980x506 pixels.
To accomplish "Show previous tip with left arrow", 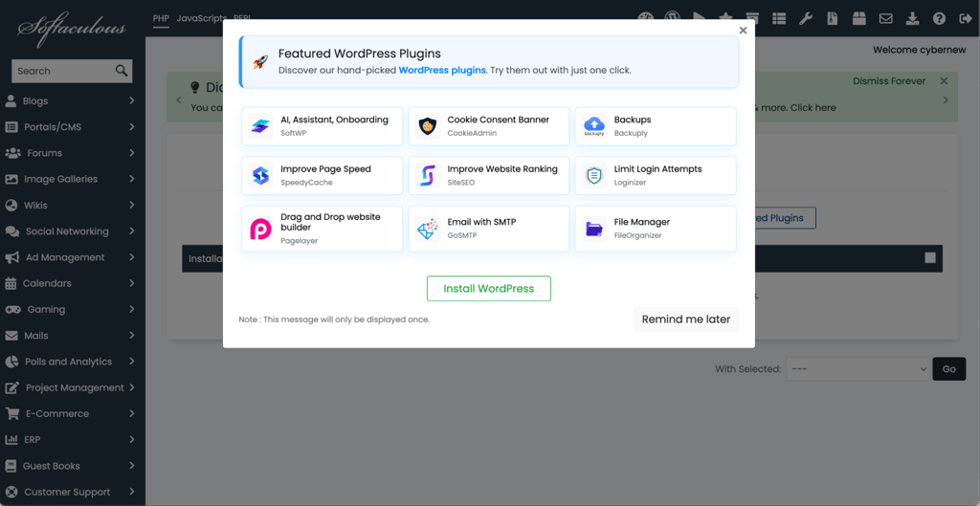I will (179, 99).
